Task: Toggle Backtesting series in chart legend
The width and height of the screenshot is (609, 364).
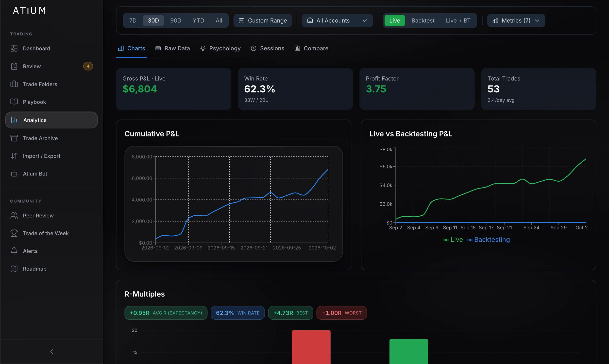Action: tap(488, 240)
